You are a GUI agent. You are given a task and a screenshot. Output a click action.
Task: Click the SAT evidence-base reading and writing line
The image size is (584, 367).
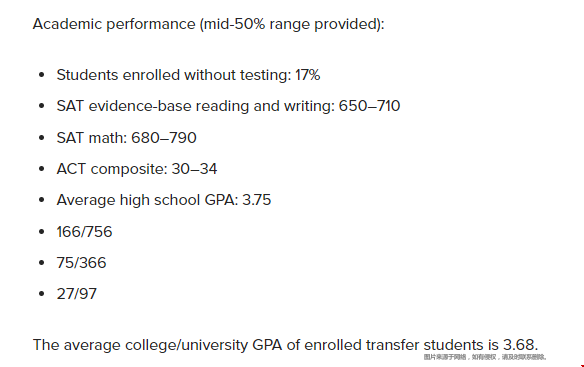point(228,106)
